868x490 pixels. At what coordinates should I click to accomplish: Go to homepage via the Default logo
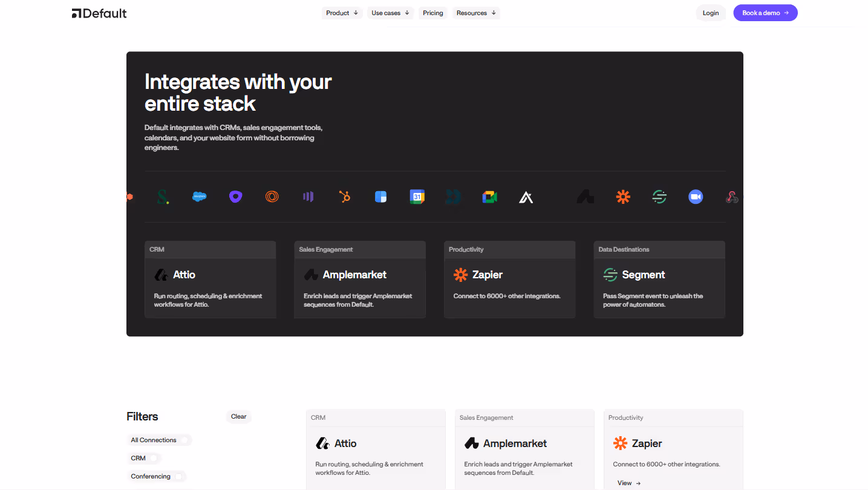(x=99, y=13)
